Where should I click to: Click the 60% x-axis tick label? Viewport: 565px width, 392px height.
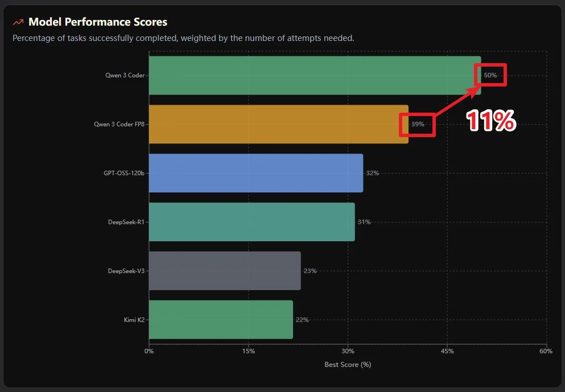546,351
